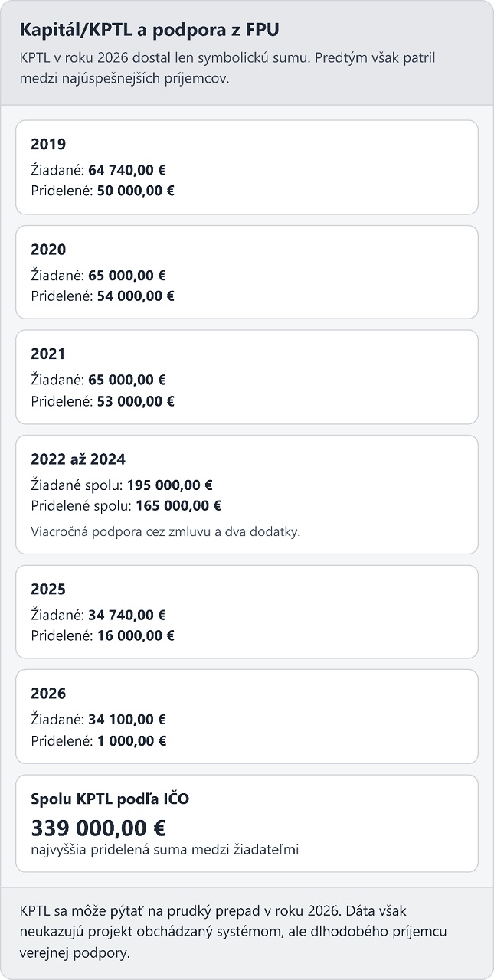Screen dimensions: 494x980
Task: Click the heading Kapitál/KPTL a podpora z FPU
Action: click(149, 31)
